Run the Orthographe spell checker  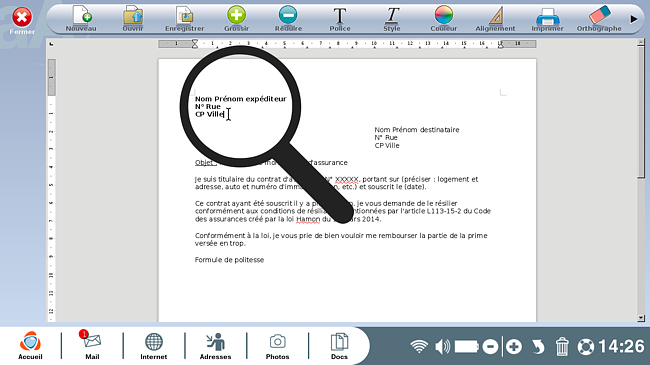(599, 19)
